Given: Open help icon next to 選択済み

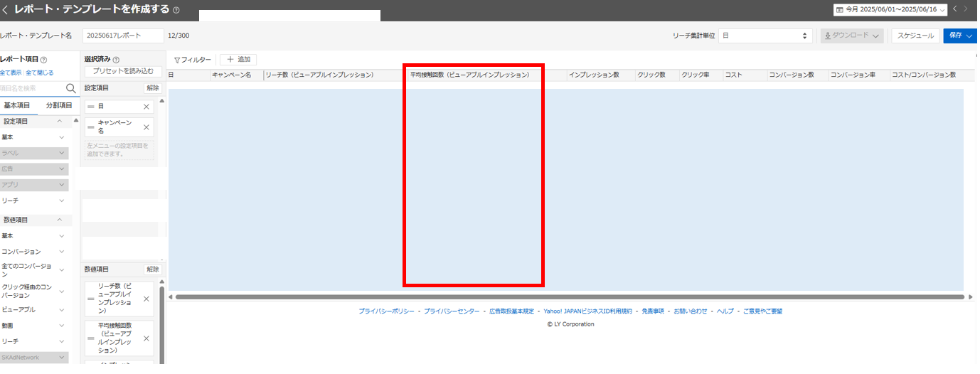Looking at the screenshot, I should point(116,60).
